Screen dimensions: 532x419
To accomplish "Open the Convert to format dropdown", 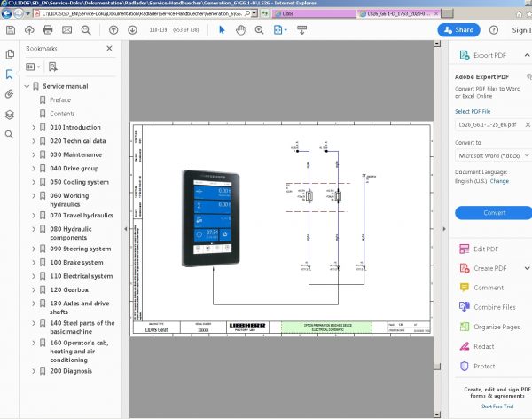I will tap(493, 156).
